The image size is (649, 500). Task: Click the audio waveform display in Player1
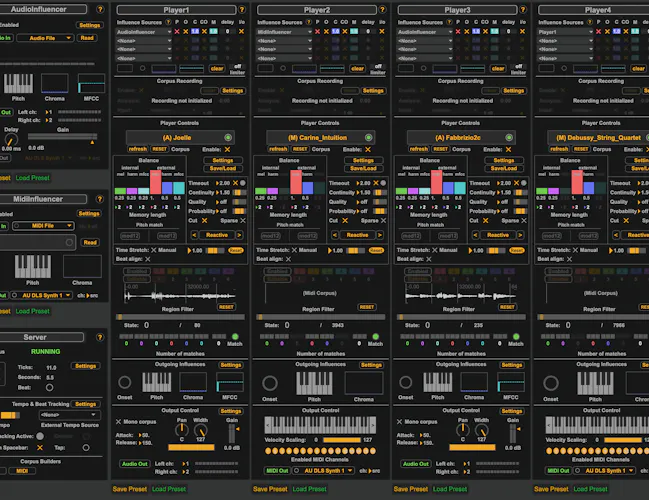[180, 296]
